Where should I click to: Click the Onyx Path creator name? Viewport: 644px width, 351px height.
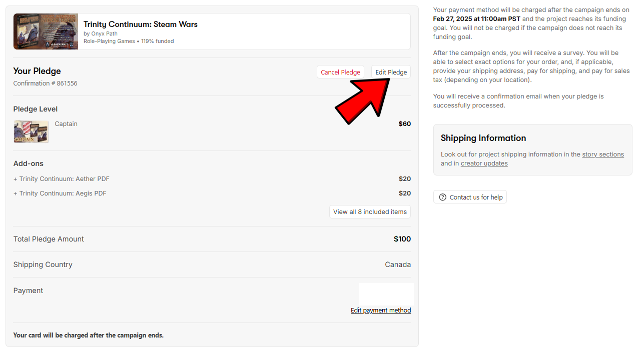104,33
